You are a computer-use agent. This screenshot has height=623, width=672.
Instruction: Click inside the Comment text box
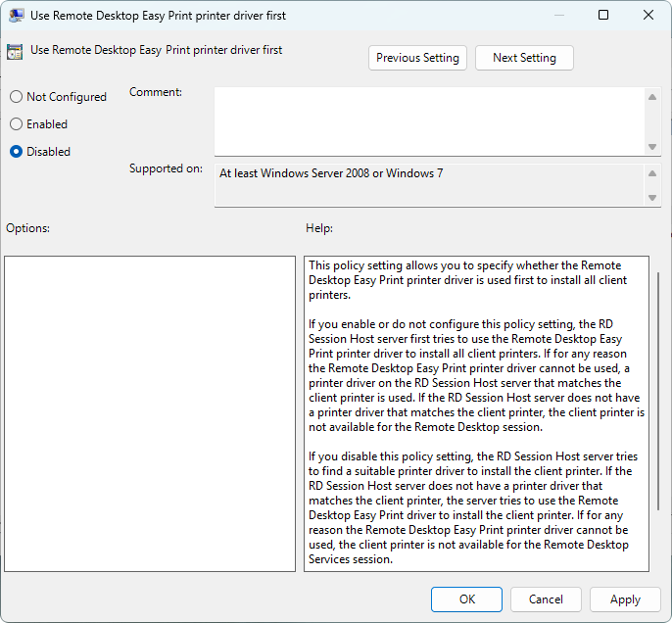[x=429, y=121]
